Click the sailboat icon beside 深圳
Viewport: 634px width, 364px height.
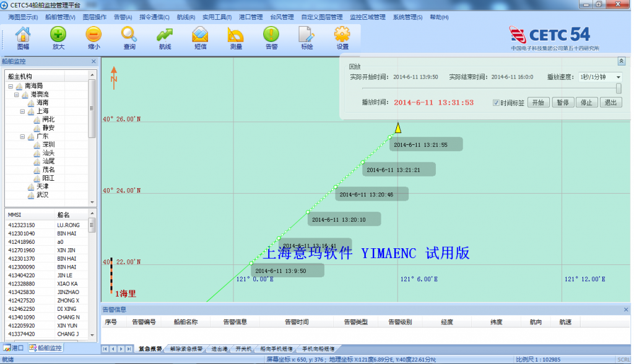coord(37,144)
